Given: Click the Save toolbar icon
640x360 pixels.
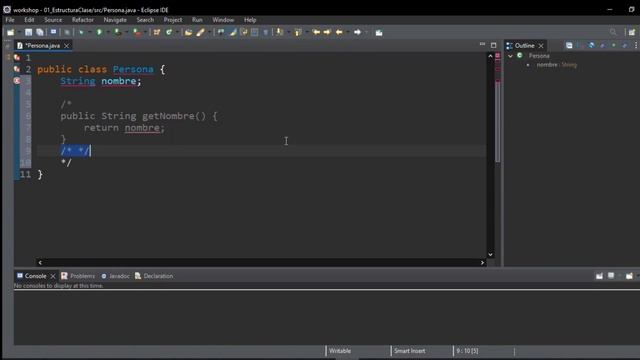Looking at the screenshot, I should [x=28, y=32].
